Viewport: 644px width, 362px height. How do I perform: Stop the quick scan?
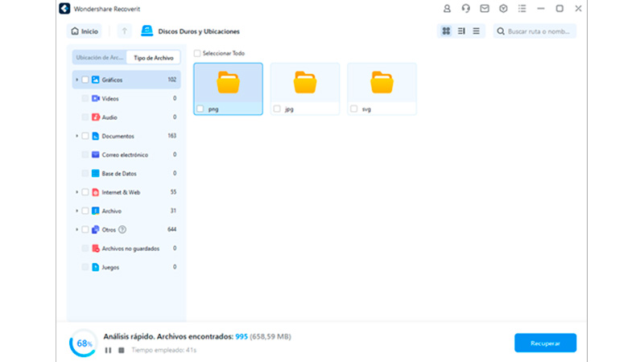(121, 350)
